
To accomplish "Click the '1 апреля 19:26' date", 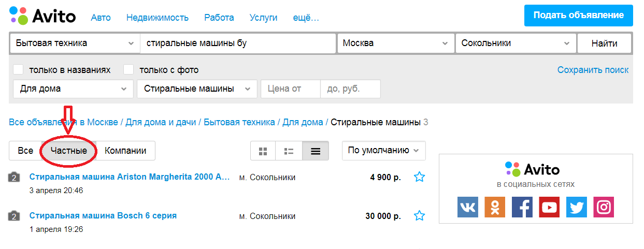I will click(56, 229).
